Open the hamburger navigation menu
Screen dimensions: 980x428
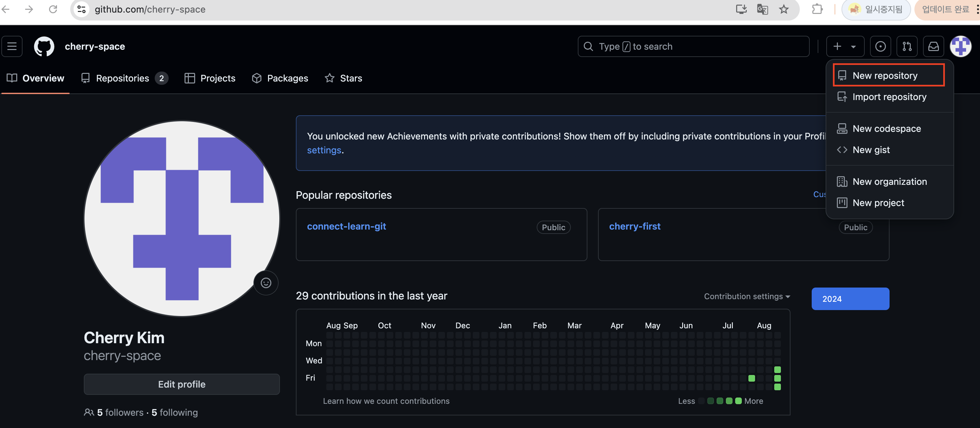(x=12, y=46)
